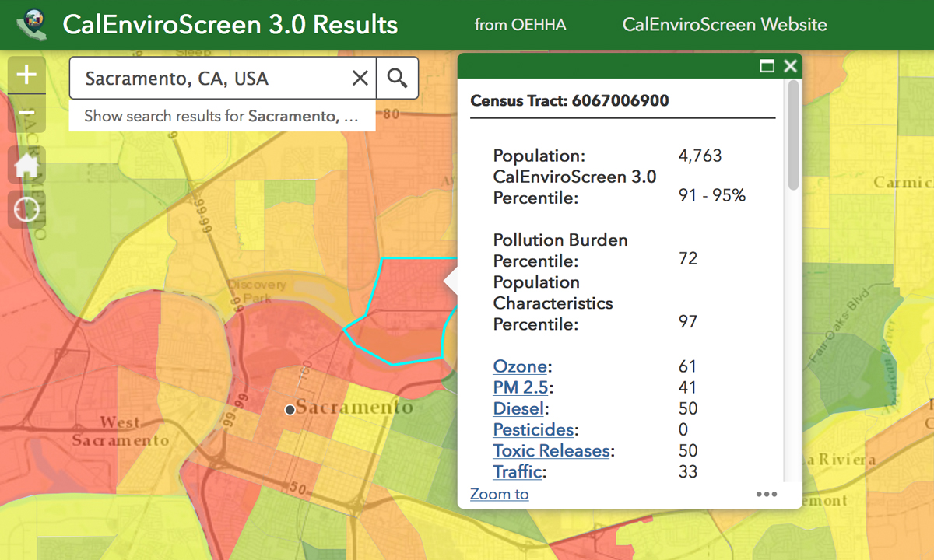Open the ellipsis options menu in the popup
The width and height of the screenshot is (934, 560).
click(x=767, y=494)
